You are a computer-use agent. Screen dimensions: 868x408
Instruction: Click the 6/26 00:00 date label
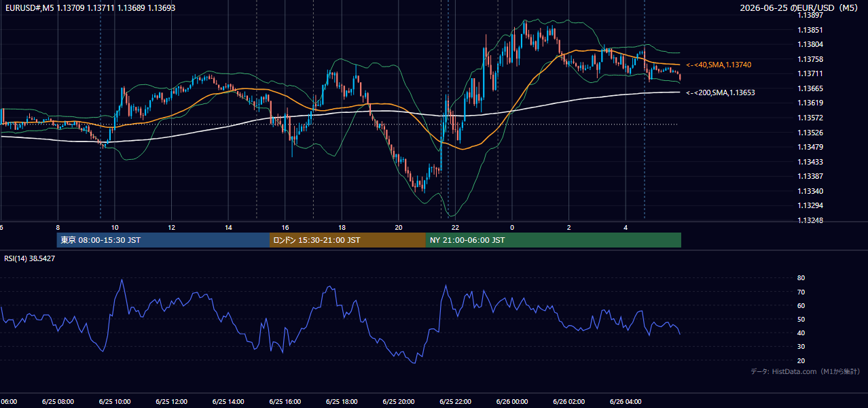pyautogui.click(x=513, y=402)
